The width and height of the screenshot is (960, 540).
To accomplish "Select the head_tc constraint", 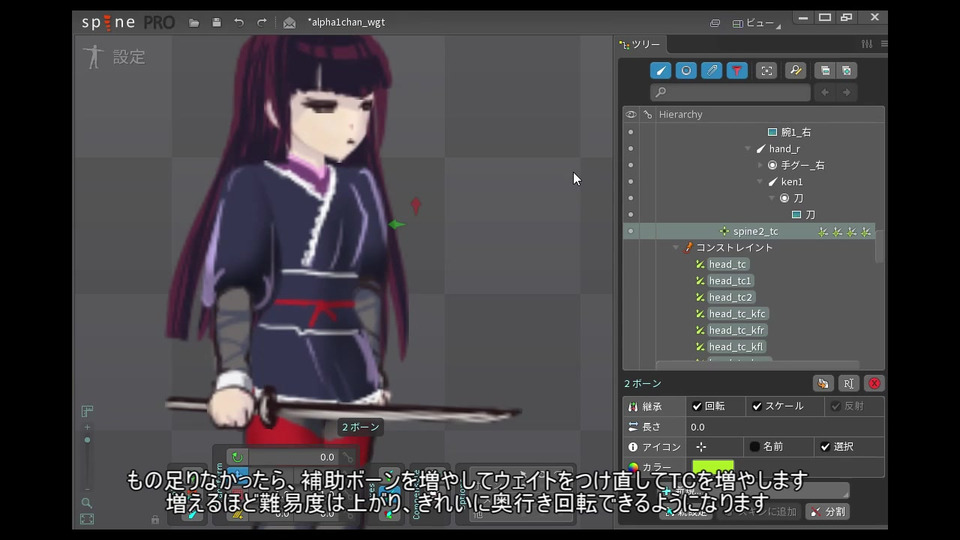I will 727,264.
